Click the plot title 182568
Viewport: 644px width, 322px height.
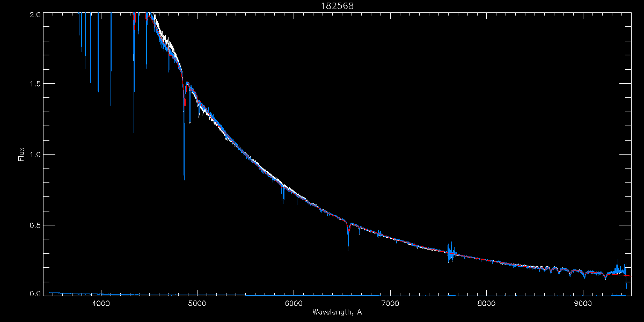click(x=338, y=6)
